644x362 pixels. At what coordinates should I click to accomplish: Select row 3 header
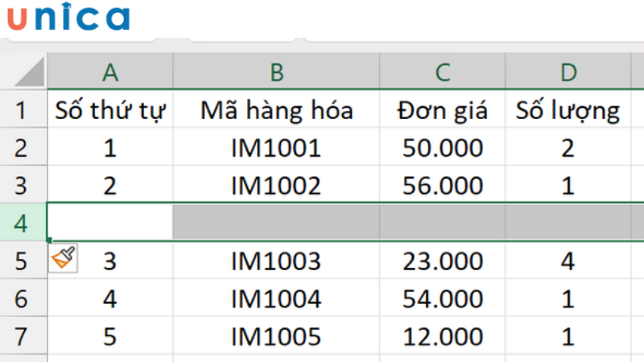point(23,185)
